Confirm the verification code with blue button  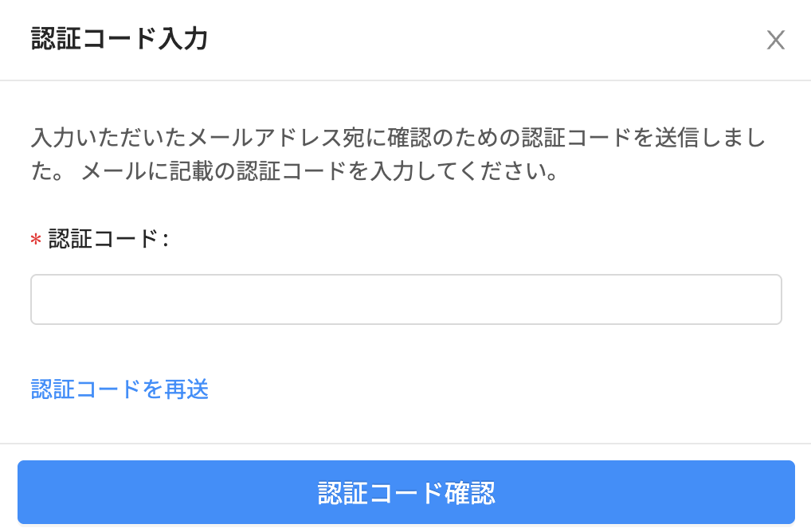coord(405,492)
